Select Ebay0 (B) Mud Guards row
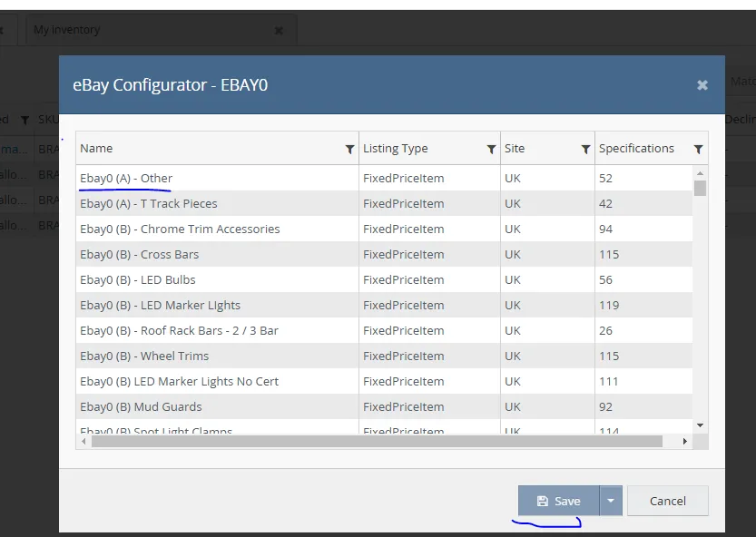The image size is (756, 537). pos(384,407)
